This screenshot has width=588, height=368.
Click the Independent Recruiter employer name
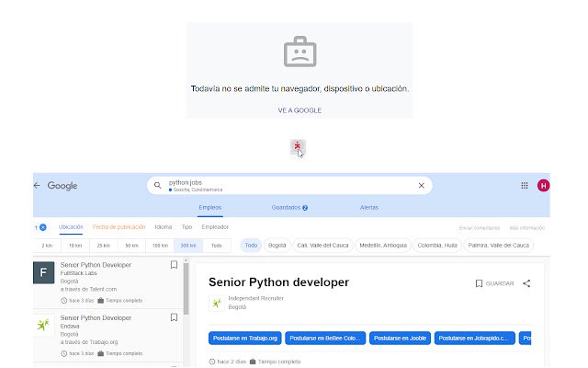coord(255,298)
